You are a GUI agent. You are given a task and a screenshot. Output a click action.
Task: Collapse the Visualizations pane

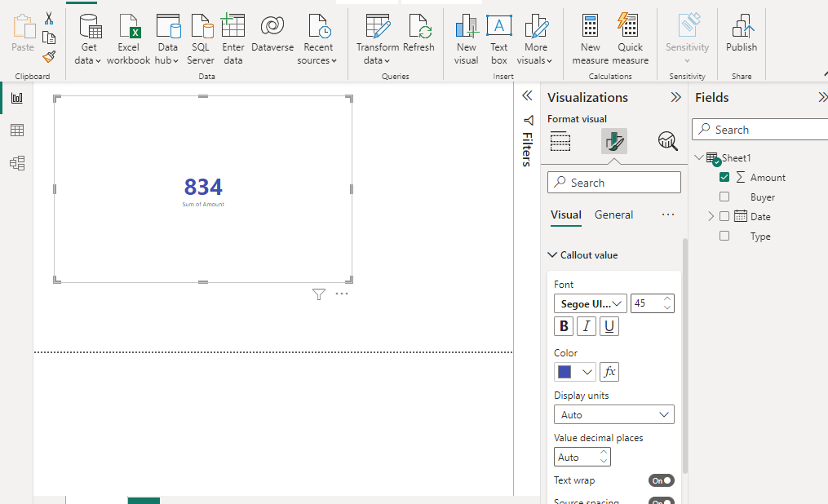coord(676,97)
